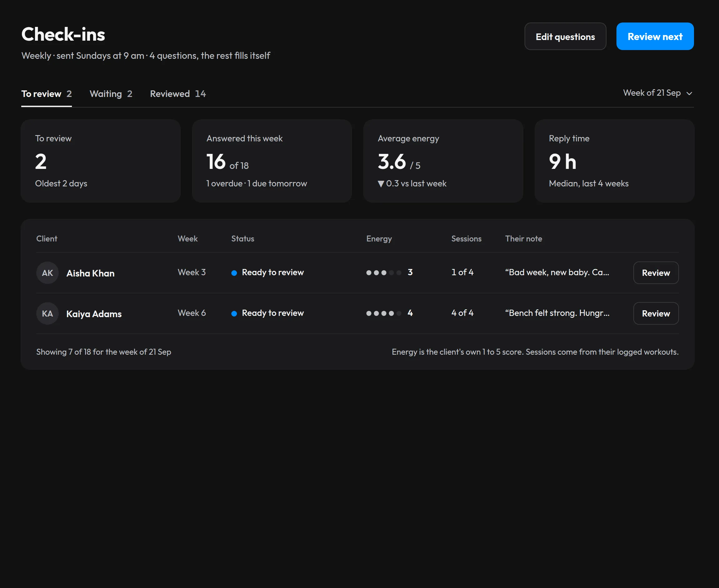
Task: Click the Client column header
Action: [x=47, y=239]
